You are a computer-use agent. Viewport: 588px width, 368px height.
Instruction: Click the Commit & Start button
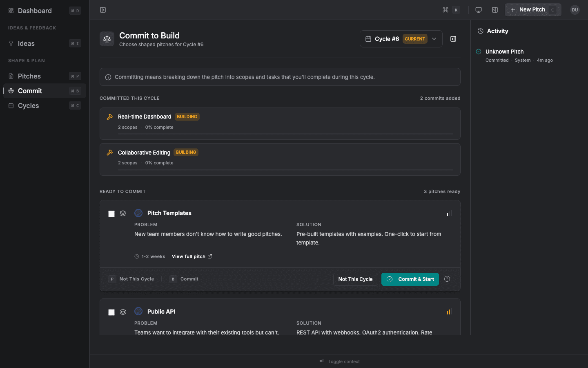tap(410, 279)
